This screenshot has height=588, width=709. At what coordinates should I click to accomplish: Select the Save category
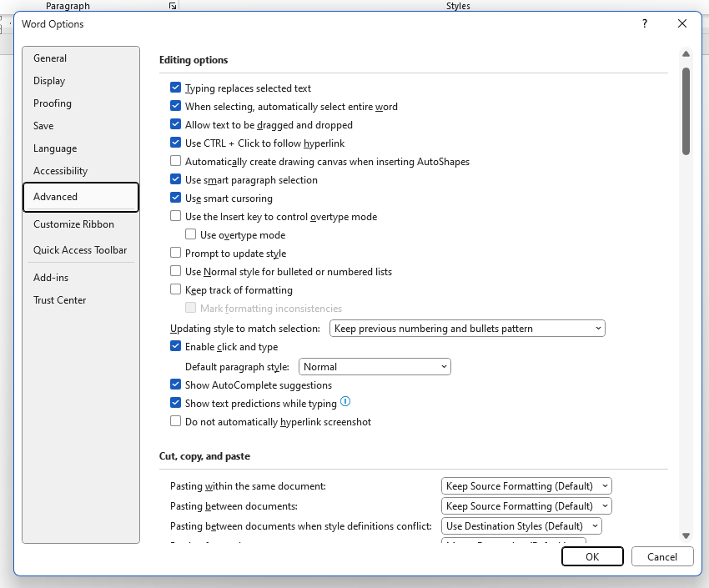80,126
